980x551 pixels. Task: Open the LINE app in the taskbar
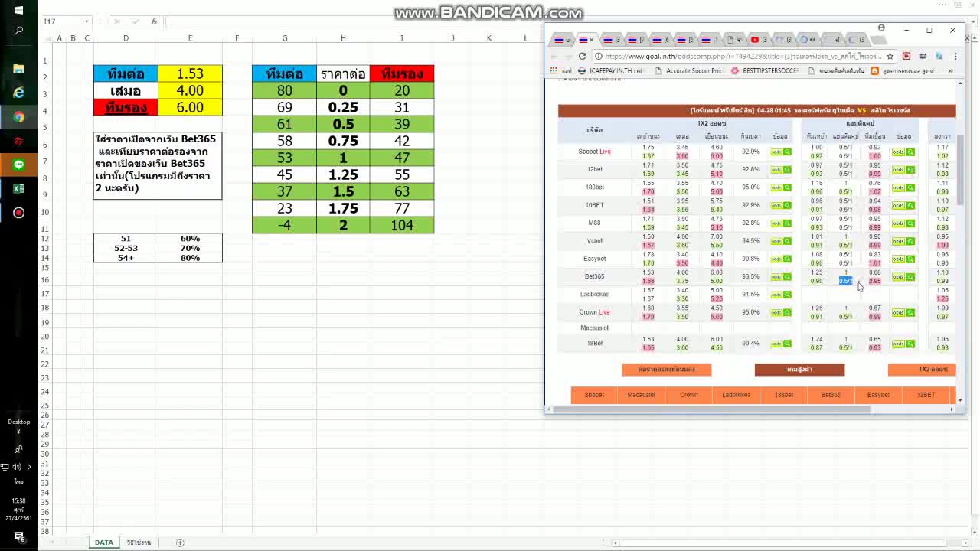tap(18, 165)
